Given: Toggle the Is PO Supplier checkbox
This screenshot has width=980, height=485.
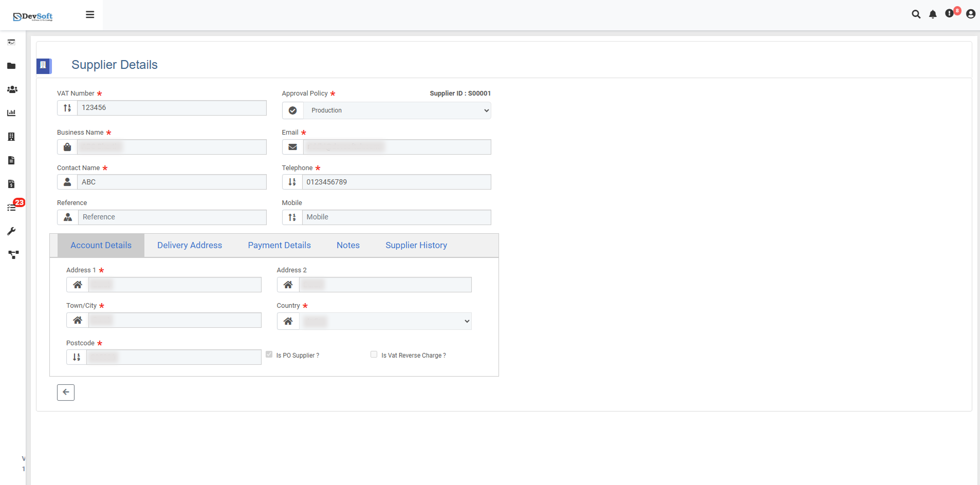Looking at the screenshot, I should click(x=269, y=355).
